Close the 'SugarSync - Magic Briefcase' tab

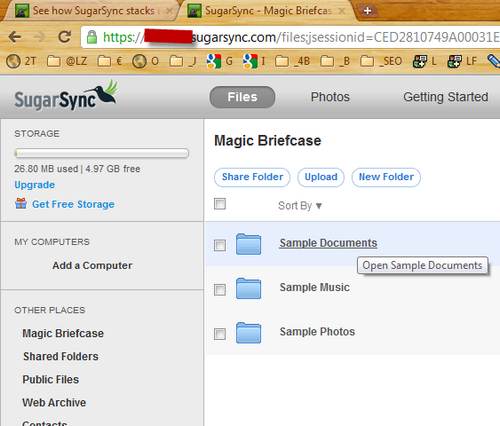click(x=342, y=11)
